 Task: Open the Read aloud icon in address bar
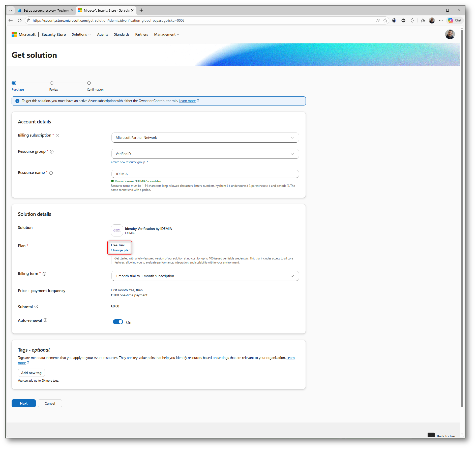click(378, 20)
